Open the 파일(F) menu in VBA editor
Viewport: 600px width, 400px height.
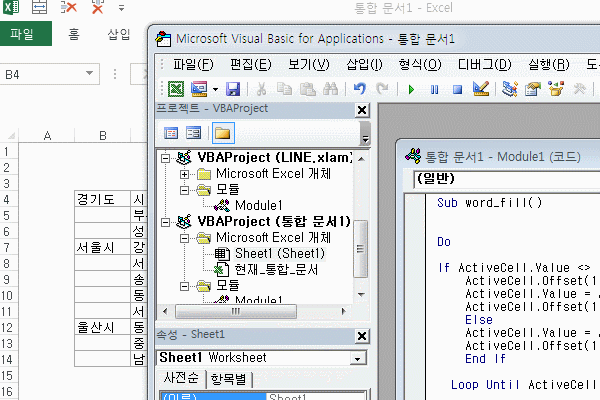coord(193,64)
